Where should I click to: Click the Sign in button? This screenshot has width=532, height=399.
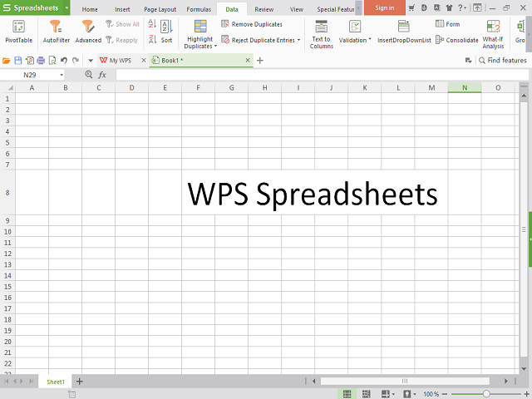click(384, 7)
